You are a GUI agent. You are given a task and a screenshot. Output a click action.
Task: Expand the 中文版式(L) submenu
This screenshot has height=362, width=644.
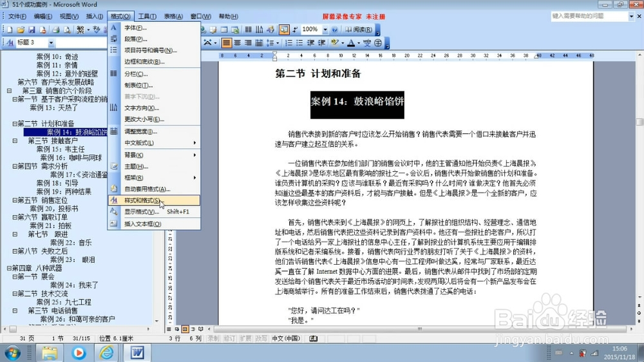point(154,143)
